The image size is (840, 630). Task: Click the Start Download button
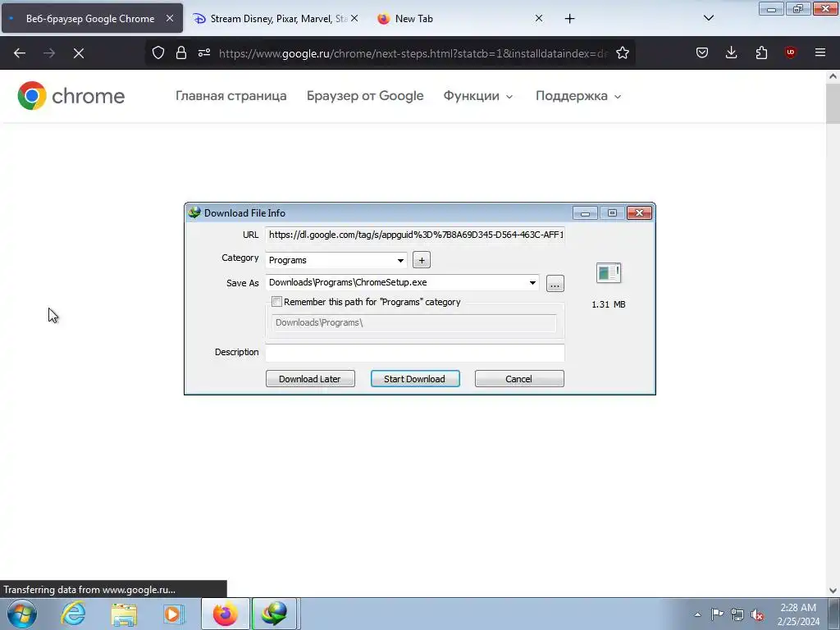[x=415, y=379]
